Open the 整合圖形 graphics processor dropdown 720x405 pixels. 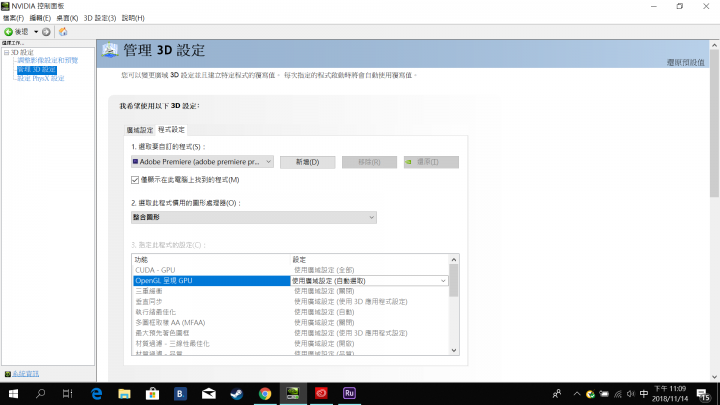(253, 217)
